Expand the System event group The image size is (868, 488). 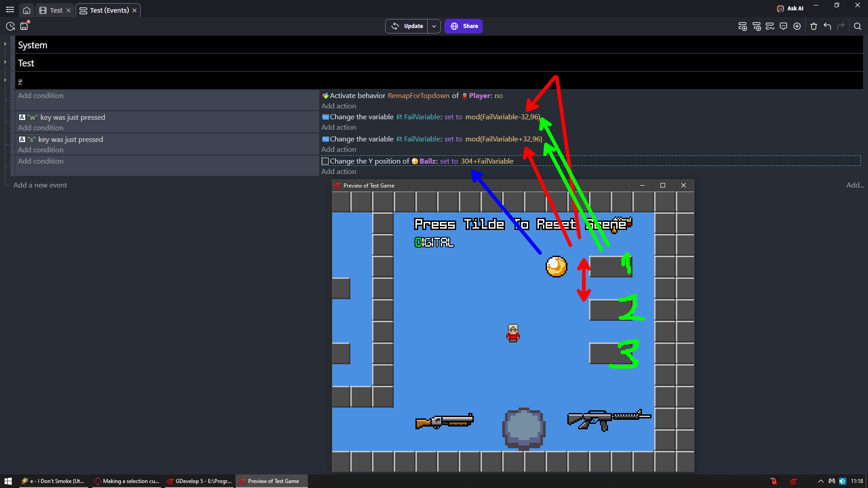5,44
